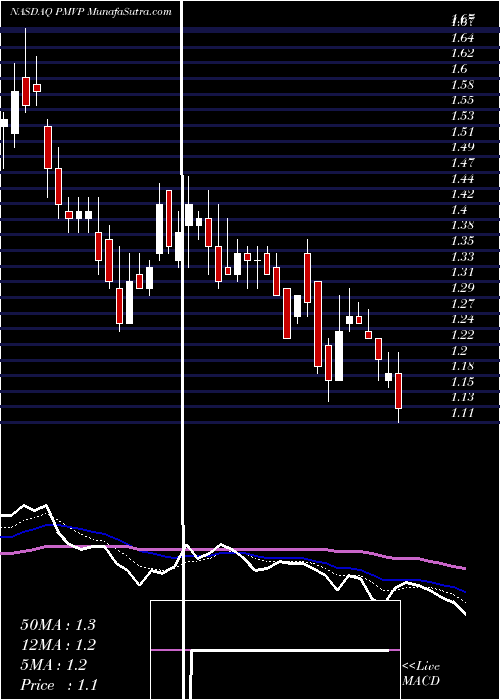
Task: Click the 1.2 price axis label
Action: [x=460, y=350]
